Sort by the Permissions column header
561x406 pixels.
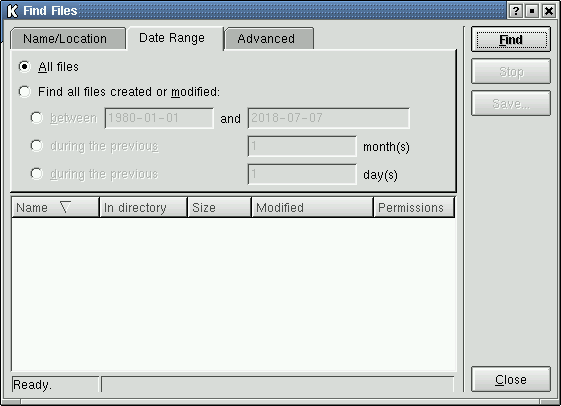click(414, 207)
